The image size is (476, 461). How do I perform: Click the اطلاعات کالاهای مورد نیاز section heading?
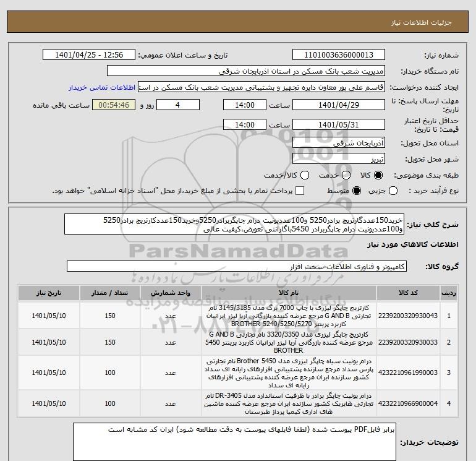413,244
